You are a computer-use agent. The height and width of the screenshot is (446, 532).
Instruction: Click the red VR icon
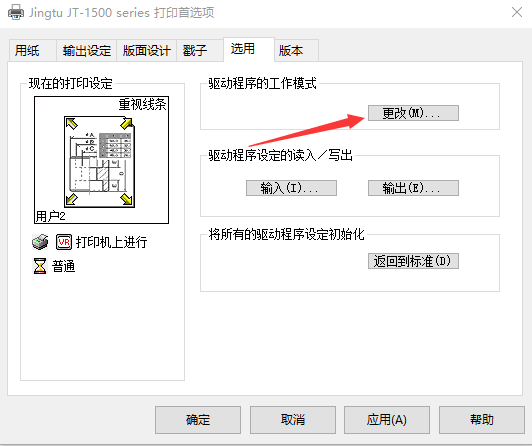click(64, 242)
